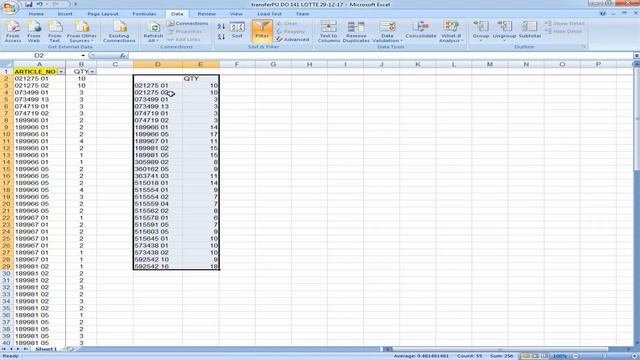
Task: Open Consolidate tool
Action: pyautogui.click(x=421, y=31)
